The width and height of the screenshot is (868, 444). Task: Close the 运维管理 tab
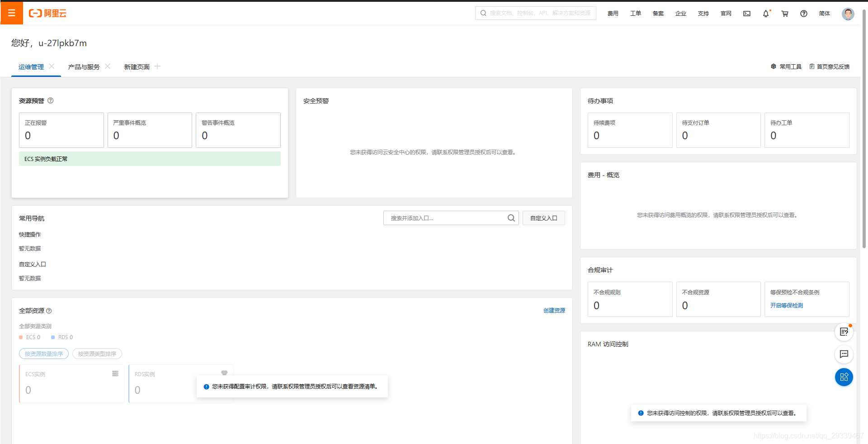(52, 66)
